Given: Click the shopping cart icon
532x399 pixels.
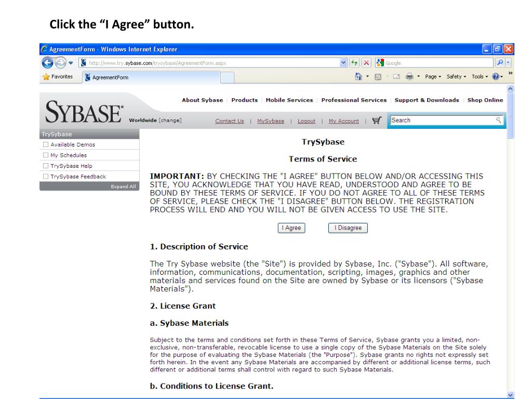Looking at the screenshot, I should 377,121.
